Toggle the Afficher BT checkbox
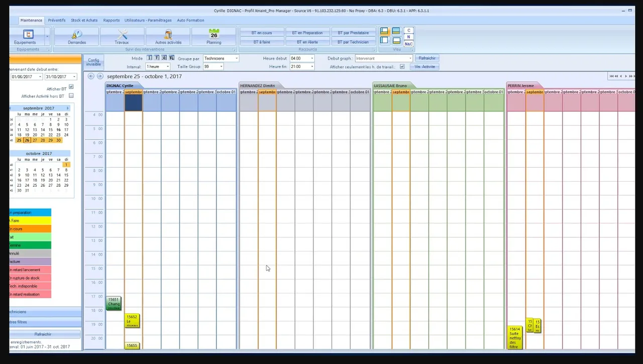Image resolution: width=643 pixels, height=364 pixels. tap(71, 87)
